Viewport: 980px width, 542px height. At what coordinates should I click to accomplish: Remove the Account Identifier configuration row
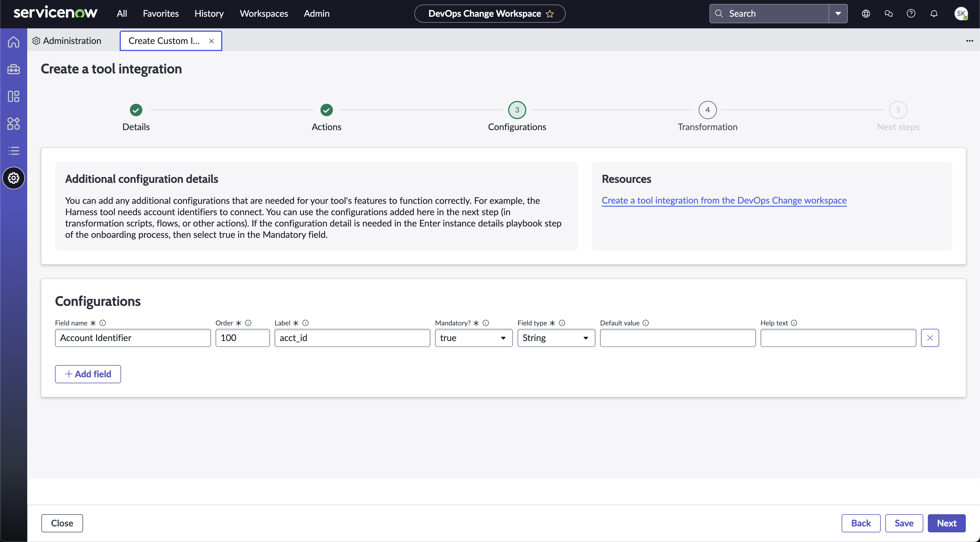[x=930, y=338]
